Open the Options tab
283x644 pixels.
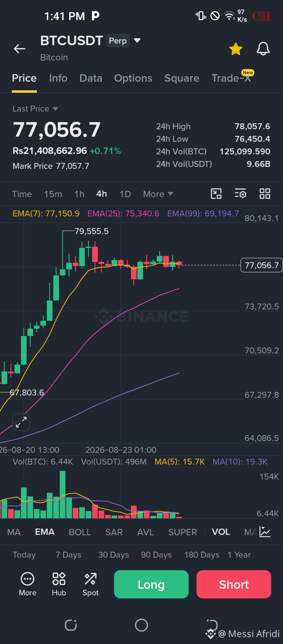(133, 78)
